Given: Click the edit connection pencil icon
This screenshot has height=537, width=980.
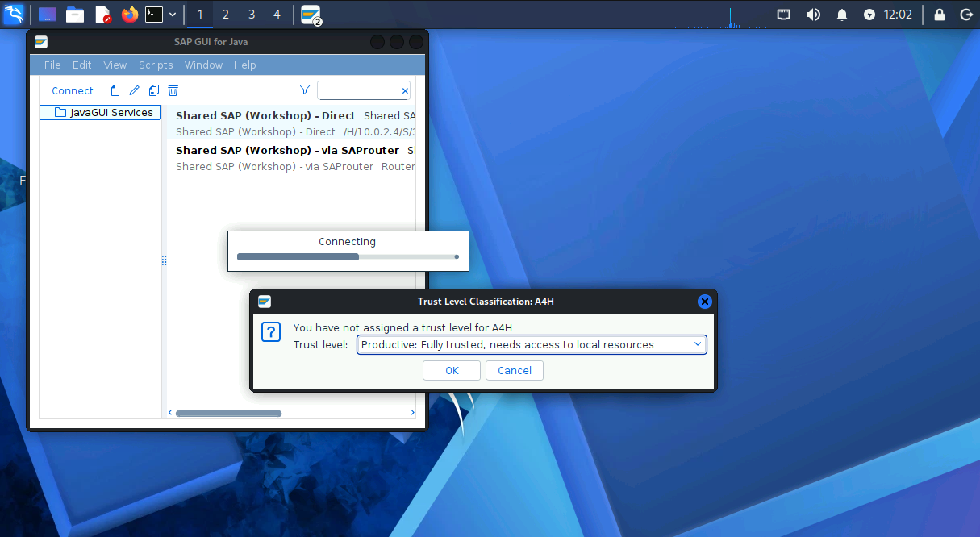Looking at the screenshot, I should click(135, 90).
